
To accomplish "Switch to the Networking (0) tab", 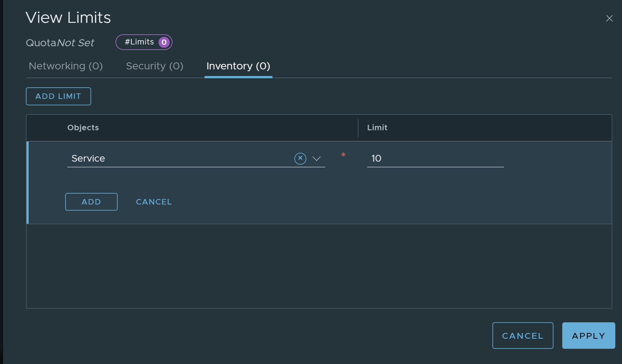I will [66, 66].
